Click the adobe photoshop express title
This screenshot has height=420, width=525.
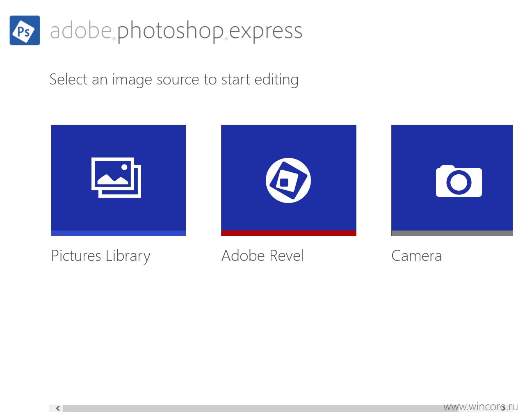[176, 32]
